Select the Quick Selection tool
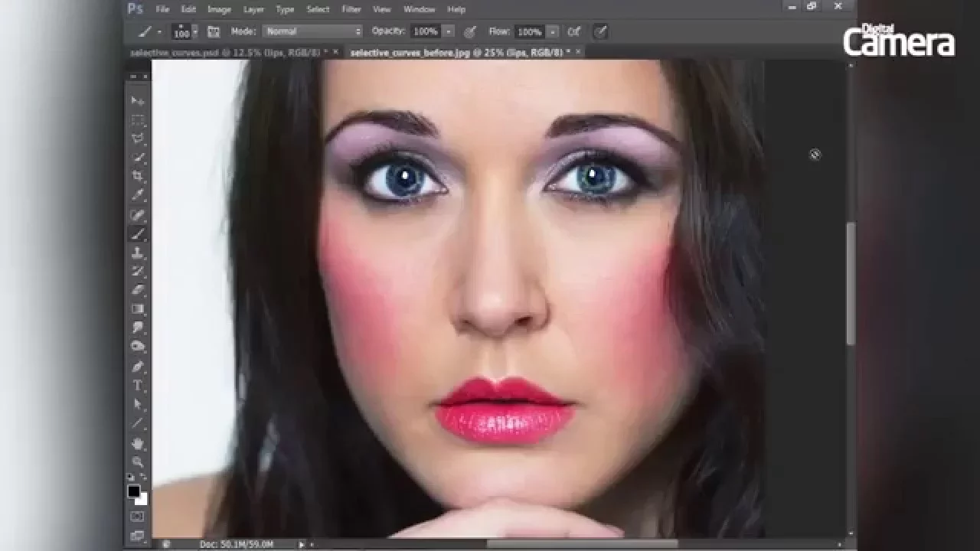Screen dimensions: 980x551 138,157
